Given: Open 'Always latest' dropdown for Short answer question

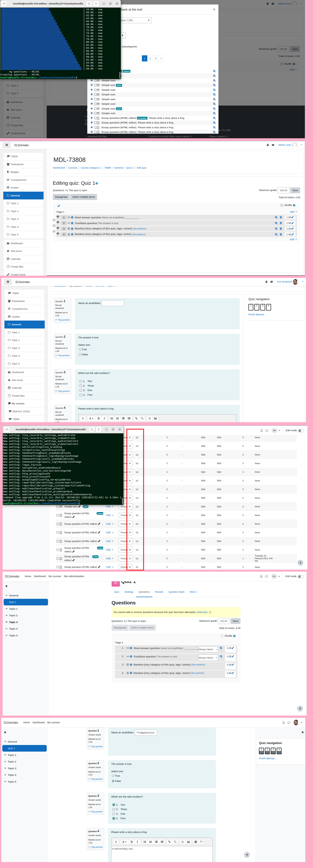Looking at the screenshot, I should [208, 649].
